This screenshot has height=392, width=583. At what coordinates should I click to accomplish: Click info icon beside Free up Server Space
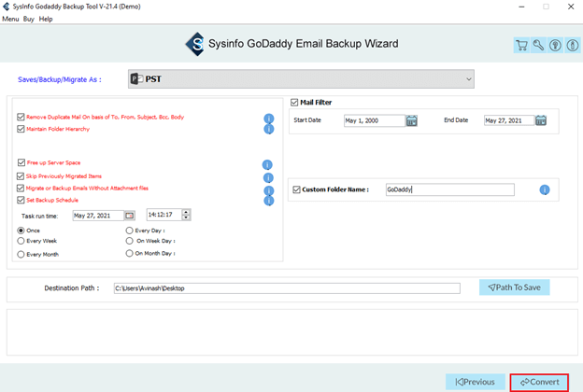268,164
